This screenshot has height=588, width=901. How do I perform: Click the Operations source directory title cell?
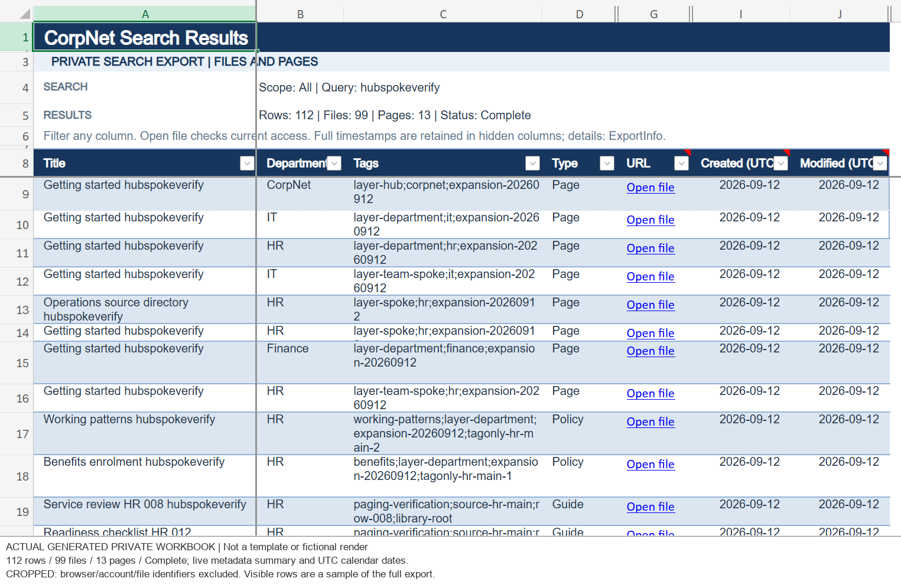point(145,309)
